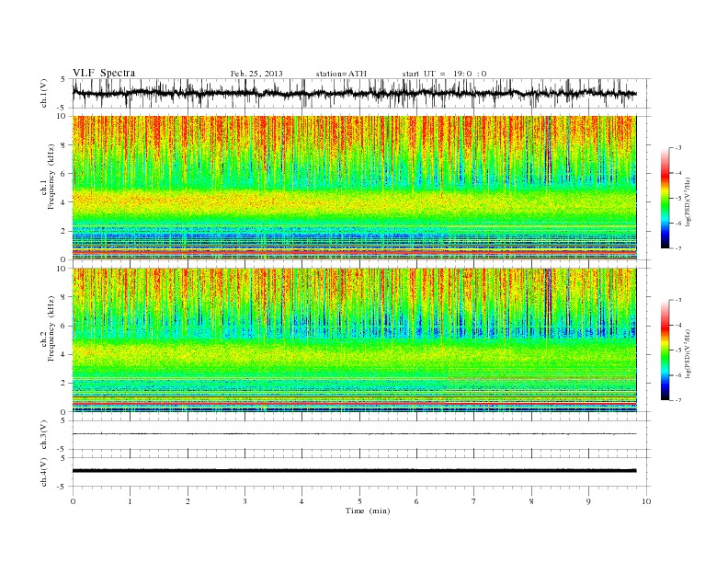
Task: Click the time axis tick label '0'
Action: (73, 501)
